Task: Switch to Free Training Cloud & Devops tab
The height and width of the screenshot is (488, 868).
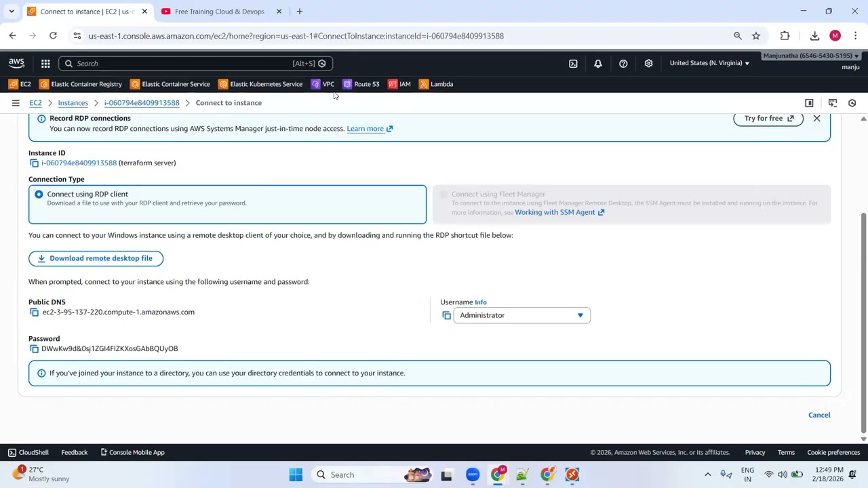Action: (220, 12)
